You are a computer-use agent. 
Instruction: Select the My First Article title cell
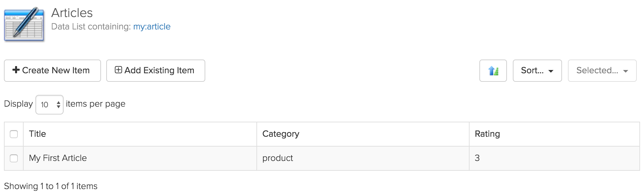[x=58, y=158]
